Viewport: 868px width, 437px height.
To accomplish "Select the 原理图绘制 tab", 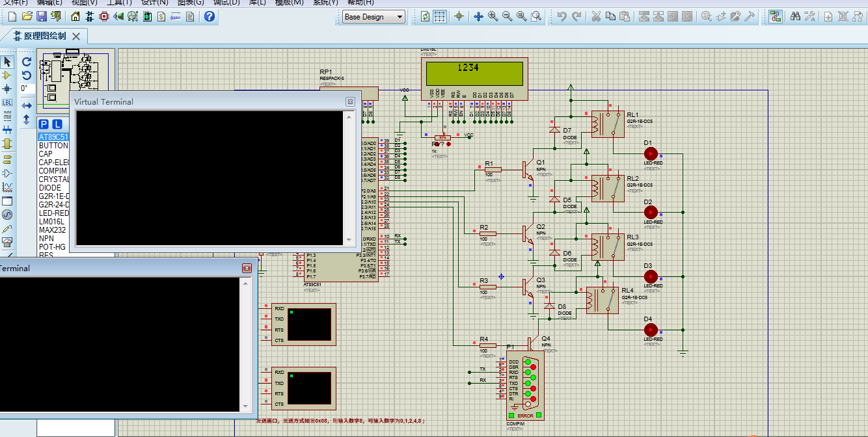I will (x=44, y=36).
